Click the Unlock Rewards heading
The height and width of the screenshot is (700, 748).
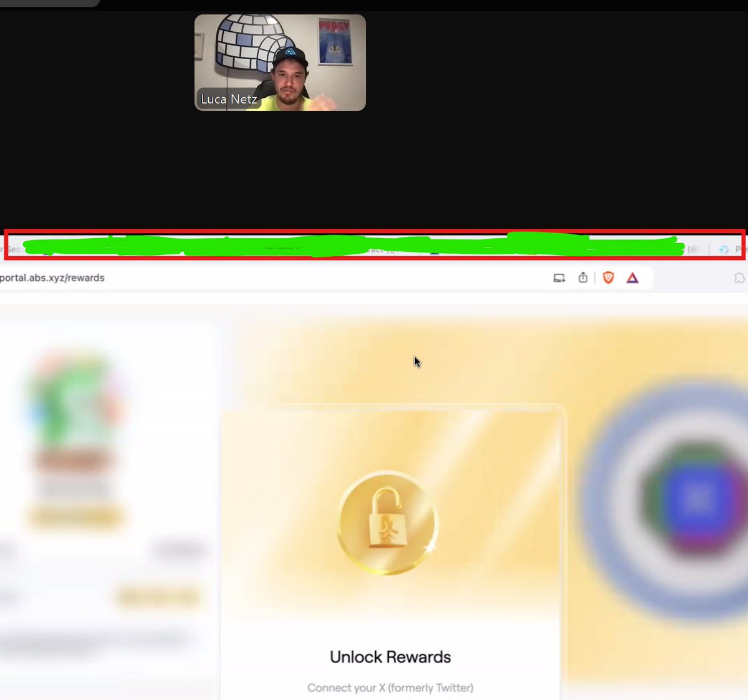click(390, 657)
